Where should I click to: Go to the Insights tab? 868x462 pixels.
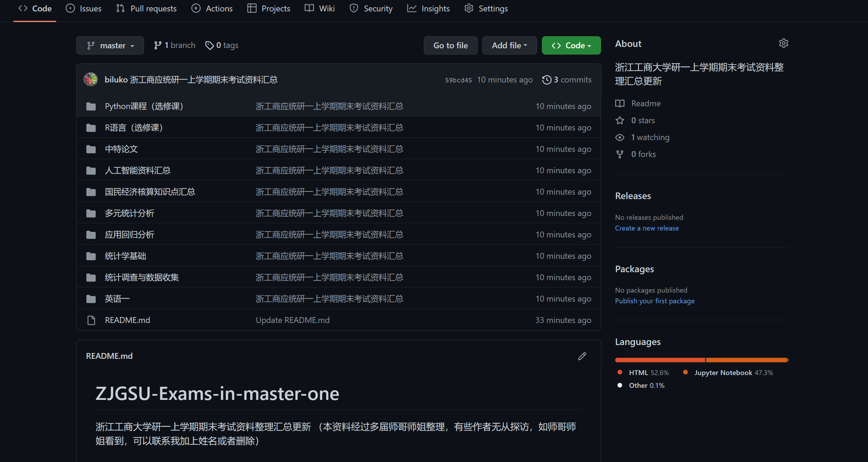click(x=428, y=9)
